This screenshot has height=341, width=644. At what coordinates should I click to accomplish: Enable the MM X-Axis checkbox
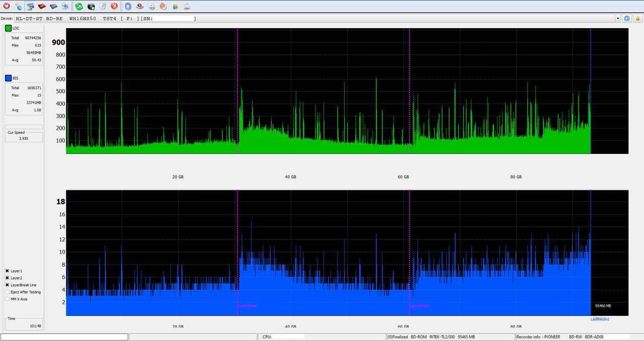coord(7,299)
